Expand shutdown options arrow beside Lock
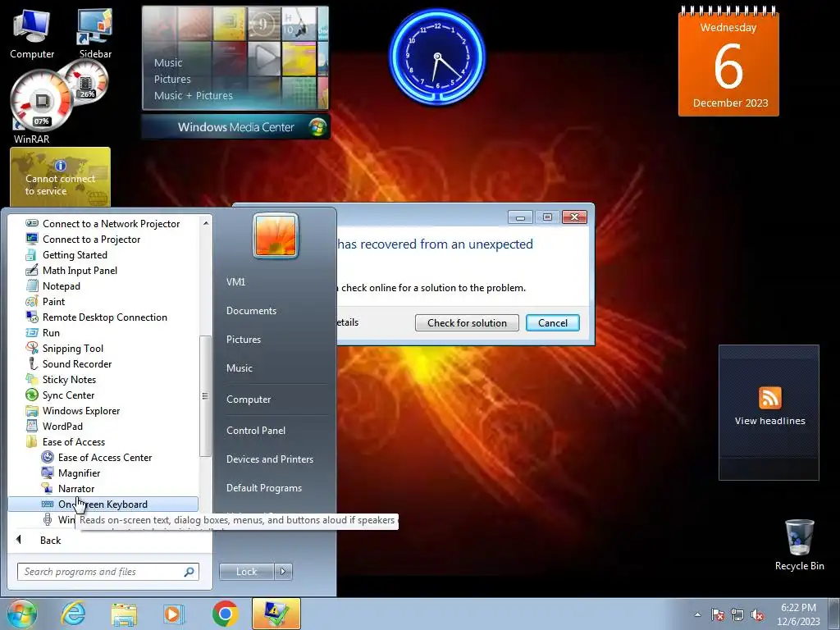The image size is (840, 630). pyautogui.click(x=283, y=572)
